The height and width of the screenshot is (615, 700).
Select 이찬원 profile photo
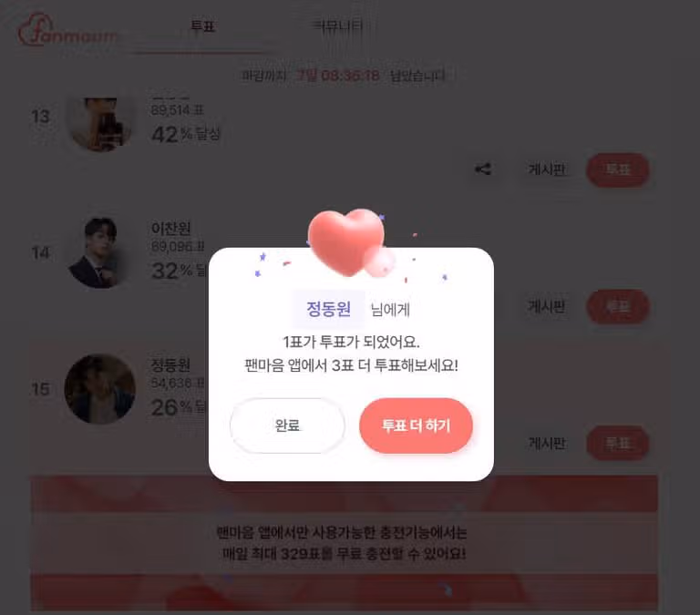[100, 252]
